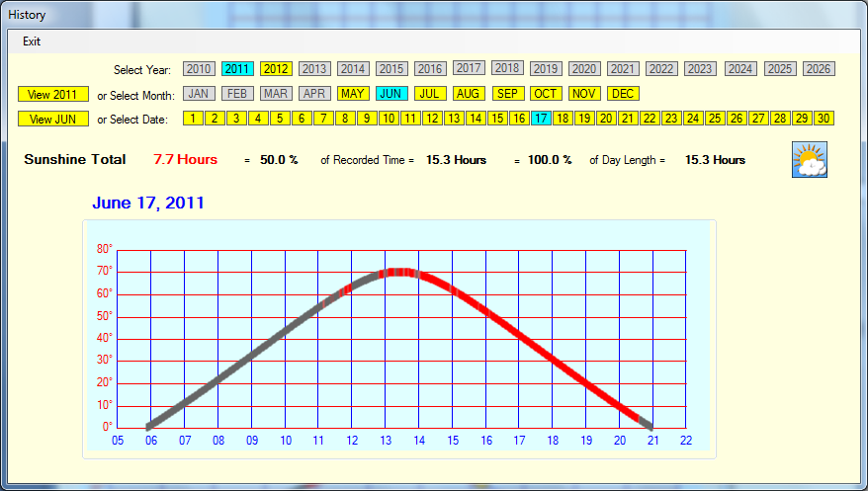Choose date 18
The height and width of the screenshot is (491, 868).
tap(563, 119)
